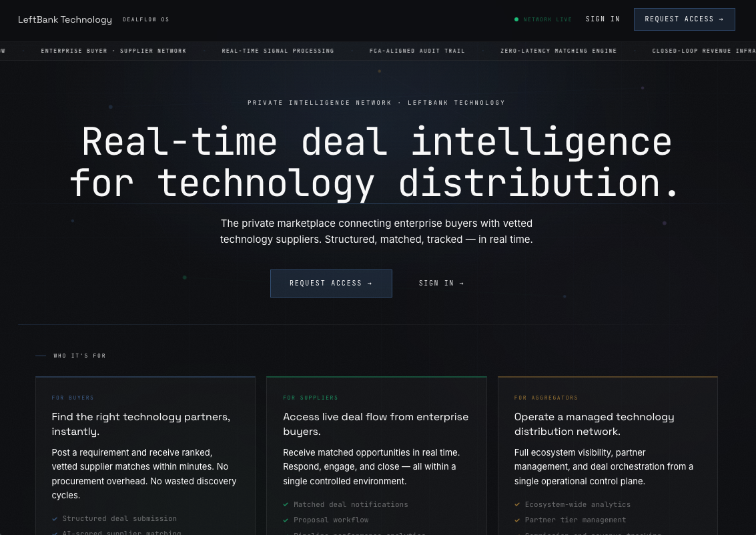Click Full ecosystem visibility paragraph
This screenshot has height=535, width=756.
tap(604, 466)
